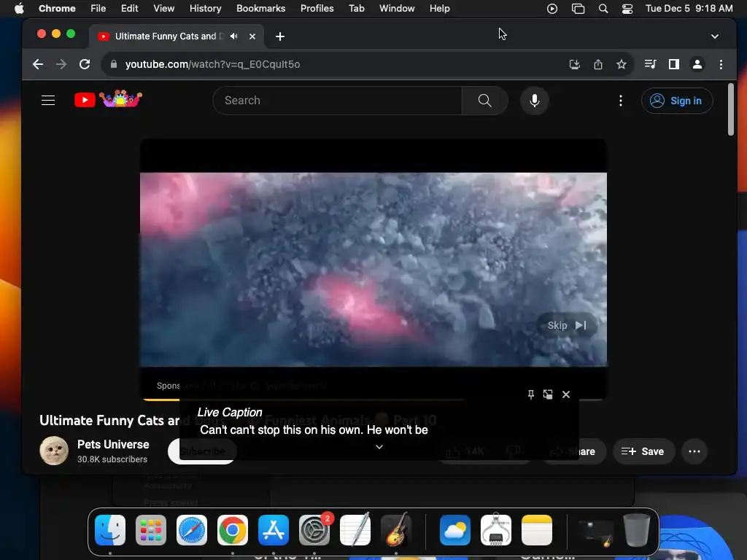
Task: Open more actions ellipsis under video
Action: pyautogui.click(x=694, y=451)
